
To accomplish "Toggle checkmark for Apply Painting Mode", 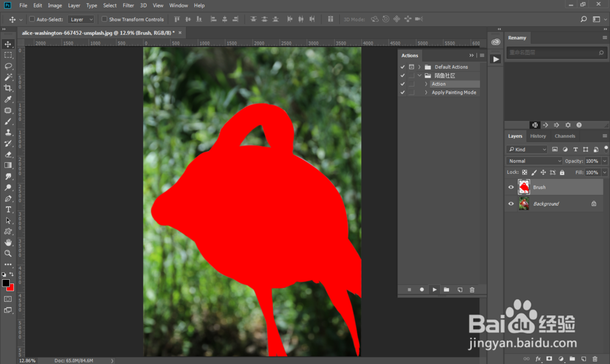I will 403,93.
